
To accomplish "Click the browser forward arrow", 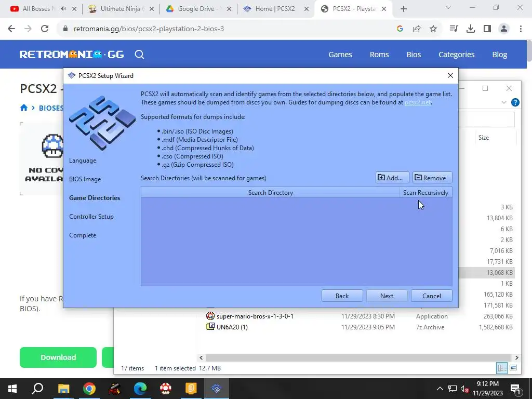I will 28,29.
